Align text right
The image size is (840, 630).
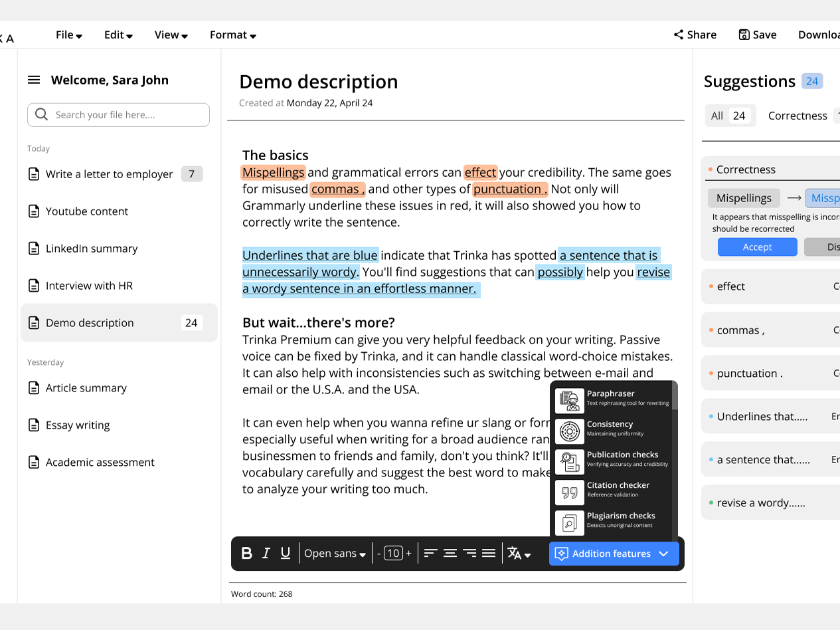click(469, 554)
